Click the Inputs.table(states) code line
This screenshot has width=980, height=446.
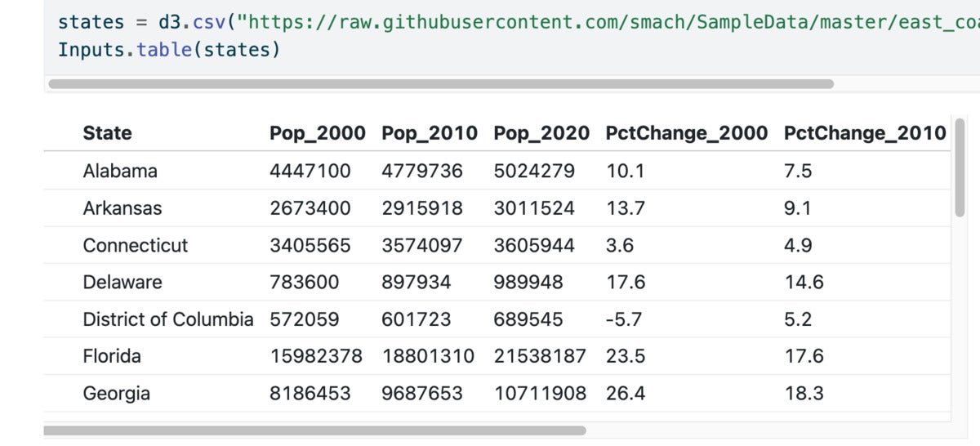click(x=169, y=50)
